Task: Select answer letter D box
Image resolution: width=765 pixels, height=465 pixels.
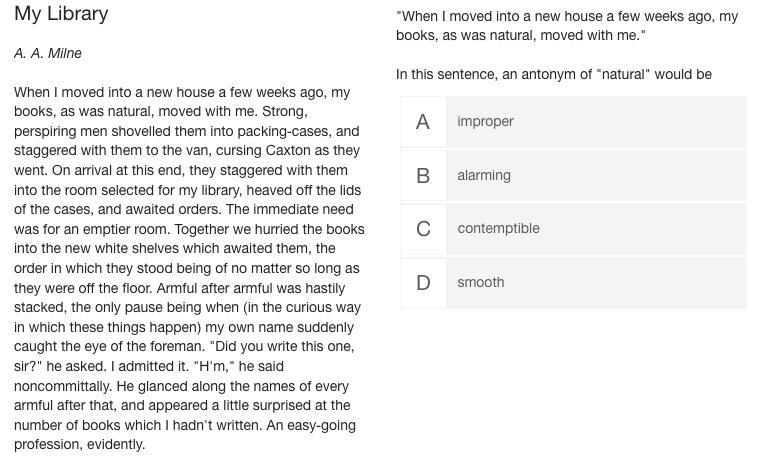Action: point(423,283)
